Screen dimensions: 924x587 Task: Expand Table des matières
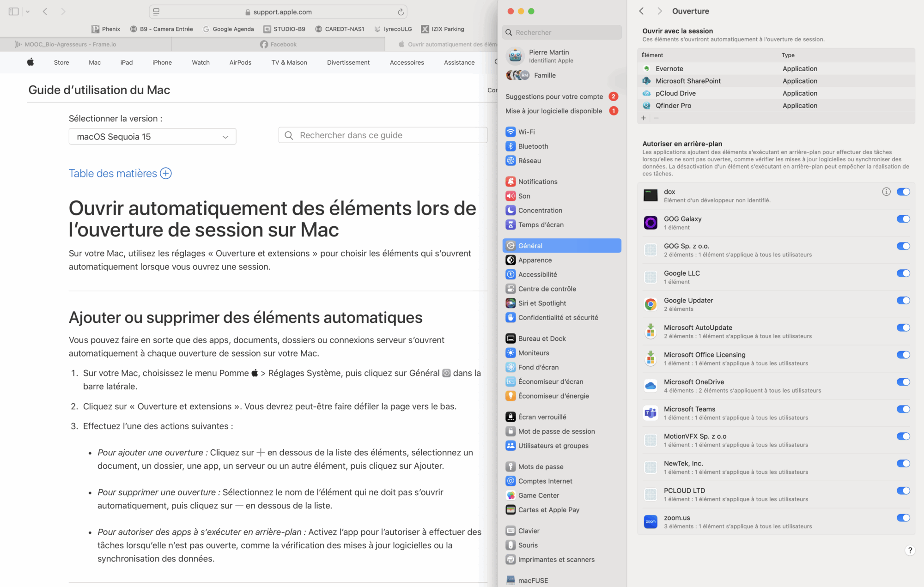[120, 173]
